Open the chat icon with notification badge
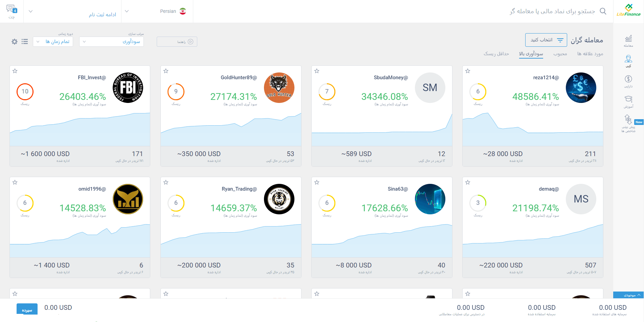 [12, 9]
